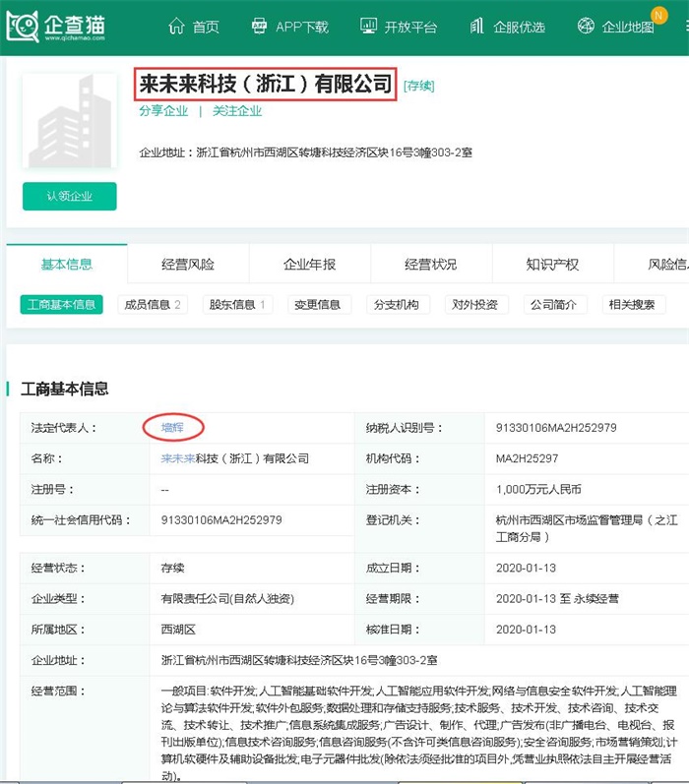Click the 注册号 value --
The width and height of the screenshot is (689, 784).
point(165,490)
